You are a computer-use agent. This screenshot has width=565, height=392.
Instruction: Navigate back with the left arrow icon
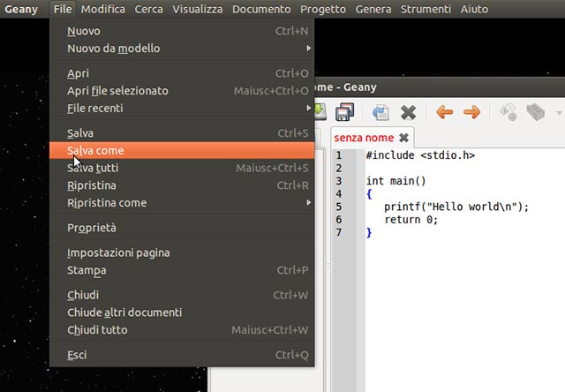click(444, 112)
